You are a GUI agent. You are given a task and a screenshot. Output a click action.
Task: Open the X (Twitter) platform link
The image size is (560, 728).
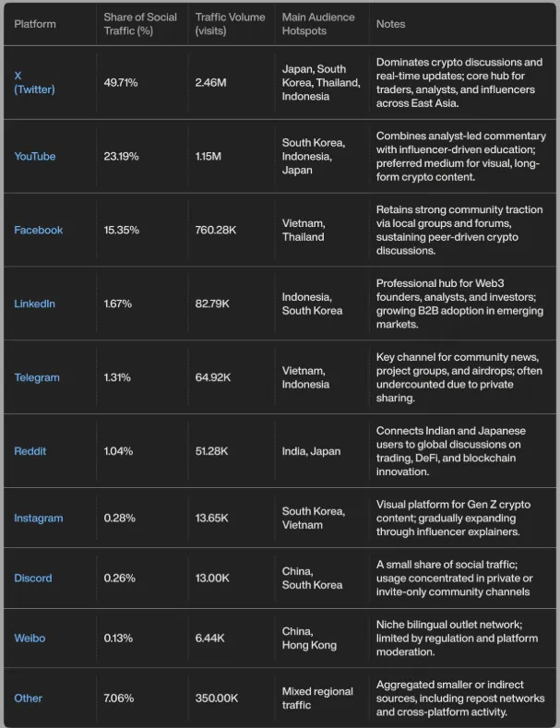tap(34, 82)
